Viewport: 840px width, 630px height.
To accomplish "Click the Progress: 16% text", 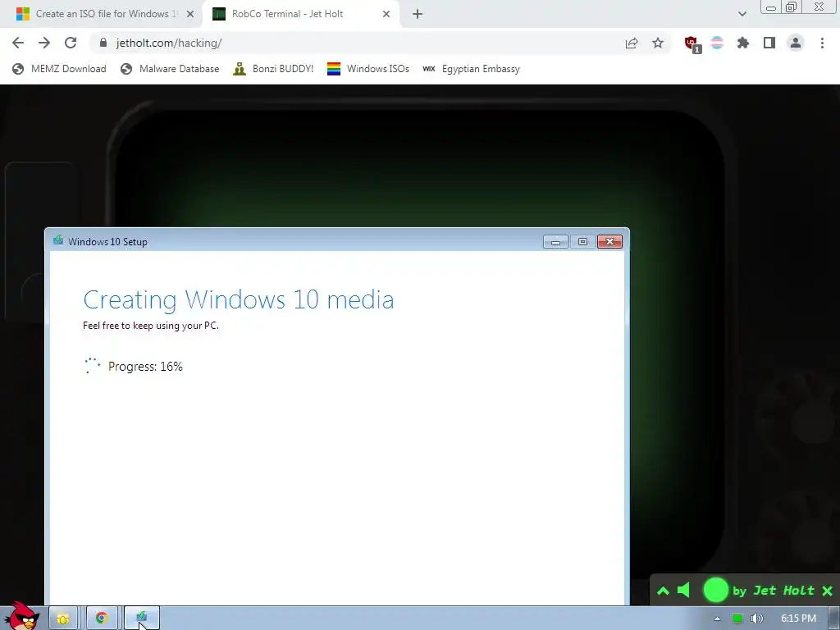I will (145, 367).
